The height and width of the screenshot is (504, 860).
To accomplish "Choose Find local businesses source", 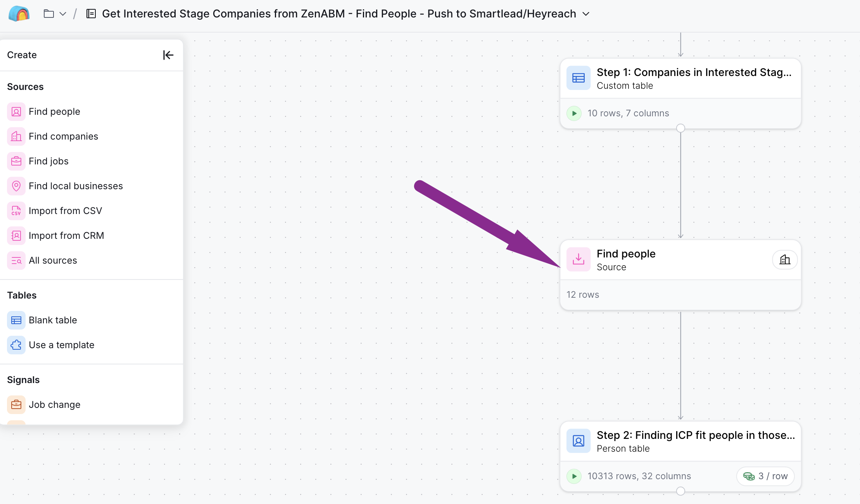I will (x=76, y=186).
